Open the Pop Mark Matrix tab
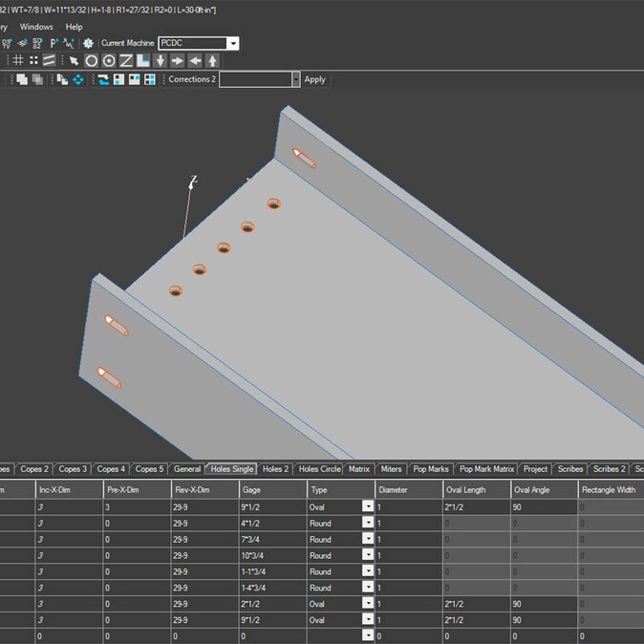Image resolution: width=644 pixels, height=644 pixels. (486, 469)
